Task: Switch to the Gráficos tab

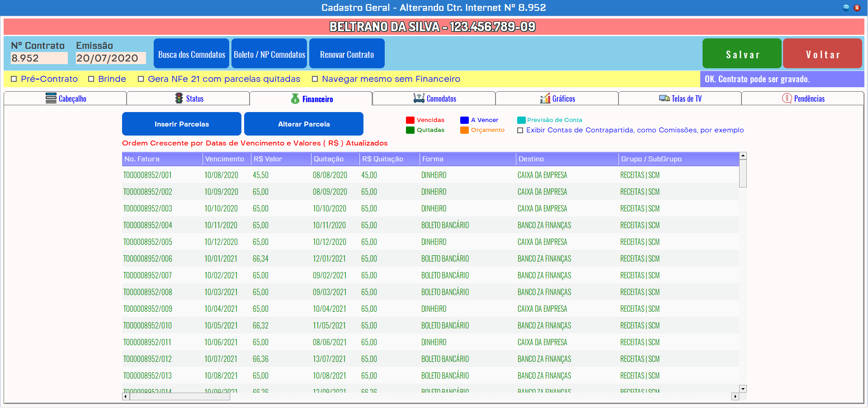Action: point(557,98)
